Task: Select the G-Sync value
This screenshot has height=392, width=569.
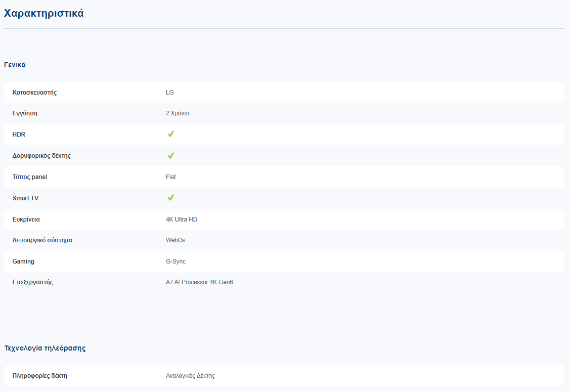Action: pos(176,262)
